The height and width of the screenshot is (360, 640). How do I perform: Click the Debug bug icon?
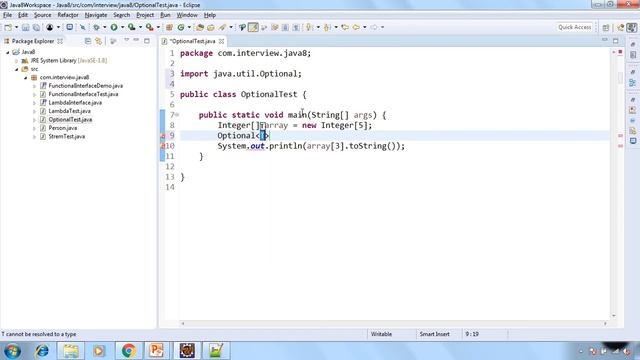96,27
